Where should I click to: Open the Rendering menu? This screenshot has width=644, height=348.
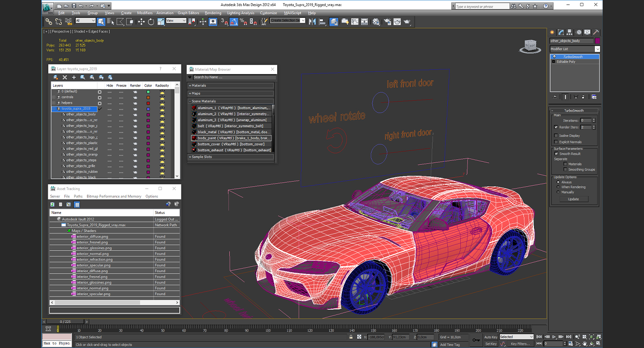(x=213, y=13)
